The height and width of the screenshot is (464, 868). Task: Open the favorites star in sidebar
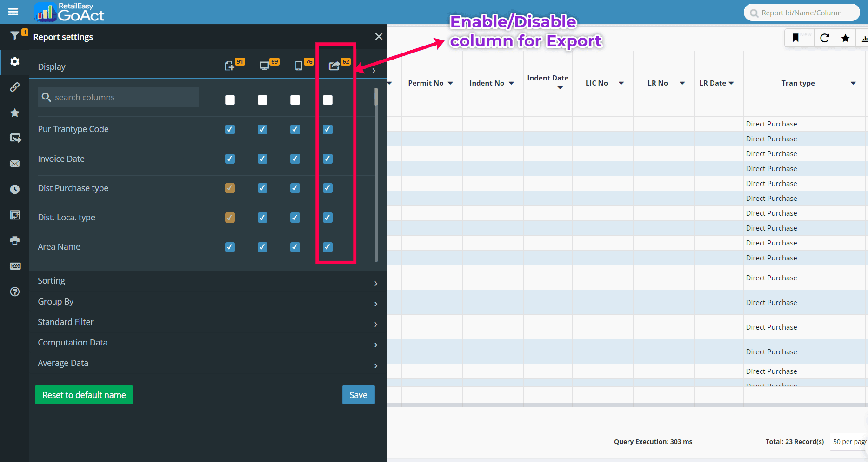[x=15, y=113]
